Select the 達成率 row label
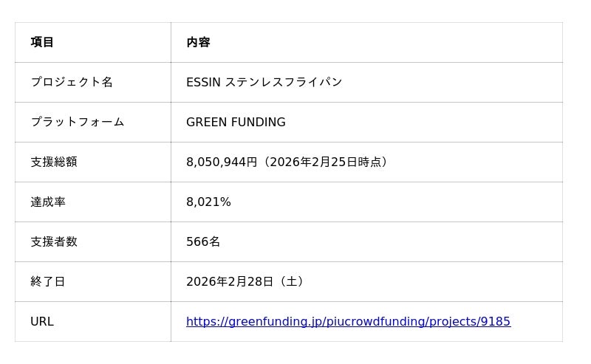 coord(48,202)
